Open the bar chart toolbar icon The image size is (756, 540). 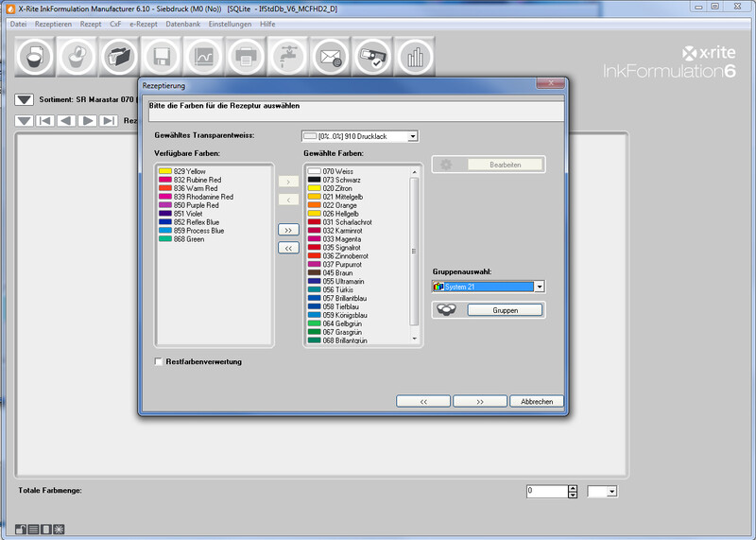coord(415,57)
